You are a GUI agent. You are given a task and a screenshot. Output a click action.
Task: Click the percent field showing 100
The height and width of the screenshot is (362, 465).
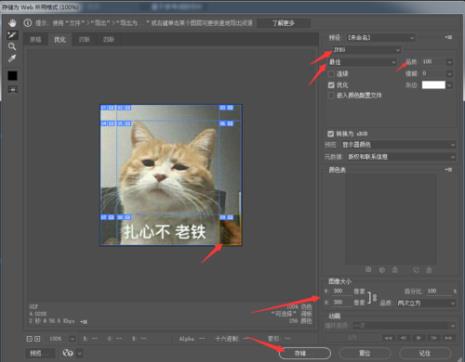pos(438,291)
